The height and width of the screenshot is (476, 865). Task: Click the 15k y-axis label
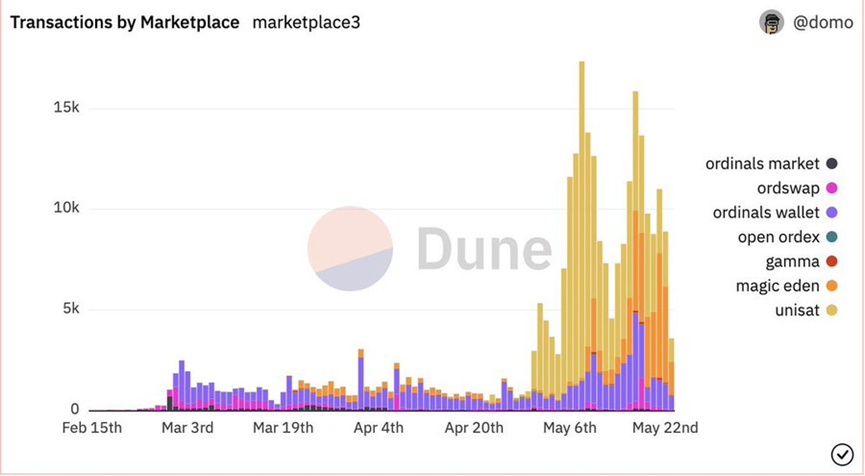pos(67,108)
